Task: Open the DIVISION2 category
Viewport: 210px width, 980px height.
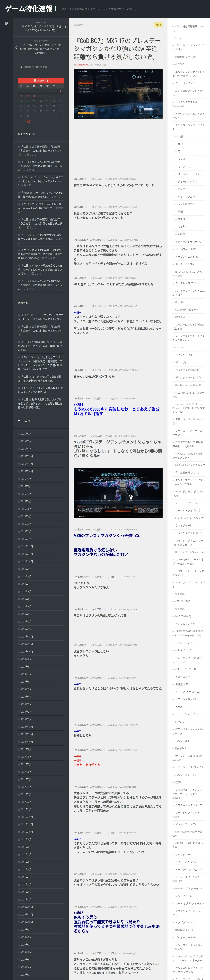Action: 180,317
